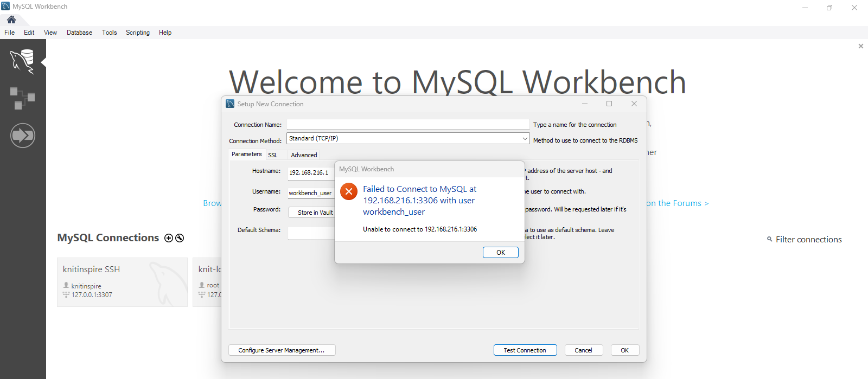The width and height of the screenshot is (868, 379).
Task: Click the MySQL Workbench title bar icon
Action: (x=5, y=7)
